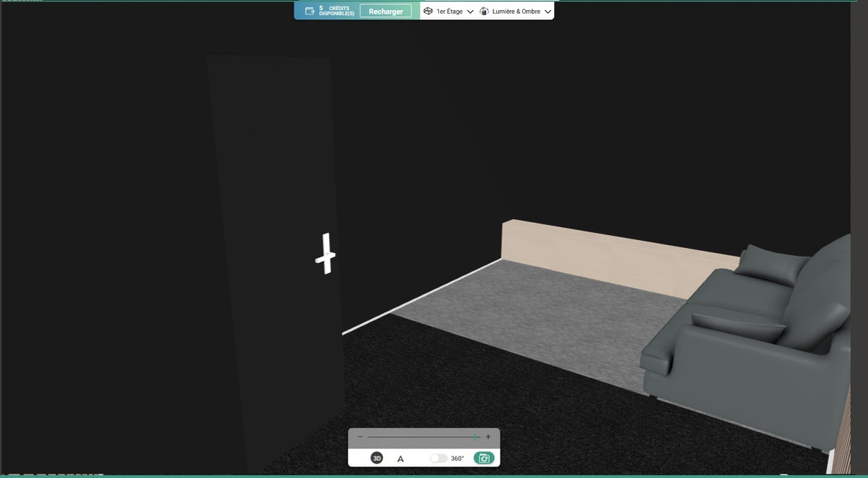Enable the 360° toggle switch
This screenshot has height=478, width=868.
[x=438, y=458]
